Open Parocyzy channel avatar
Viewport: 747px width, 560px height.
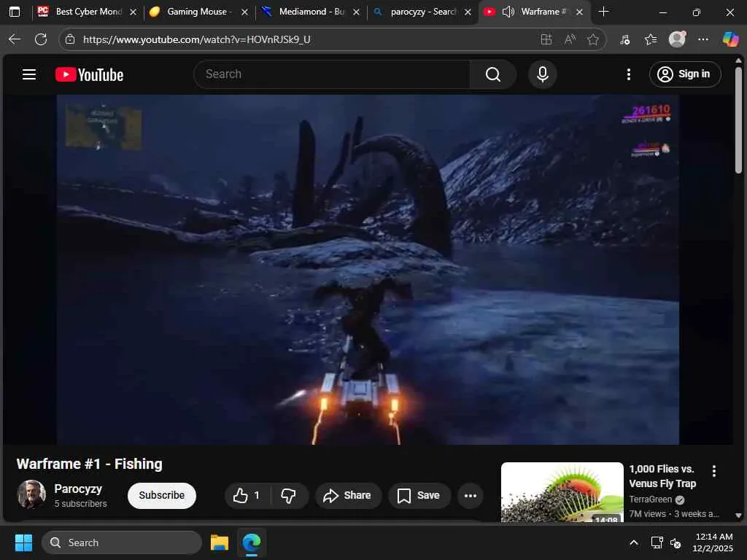click(31, 495)
